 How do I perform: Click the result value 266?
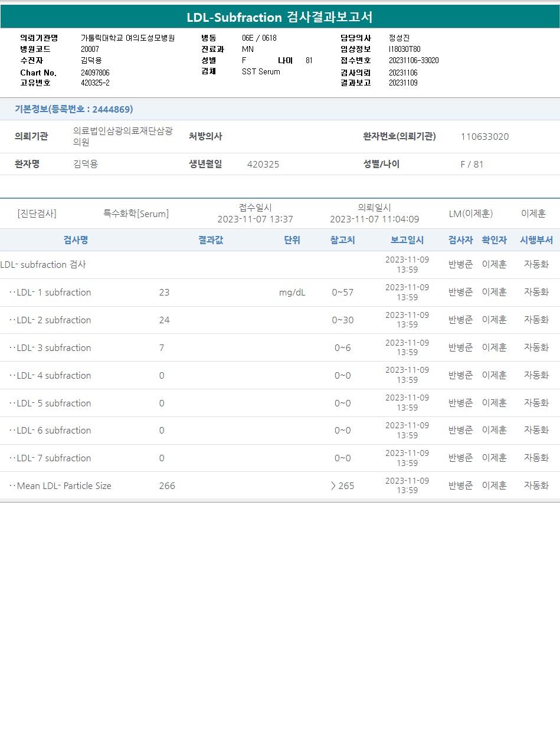[167, 486]
